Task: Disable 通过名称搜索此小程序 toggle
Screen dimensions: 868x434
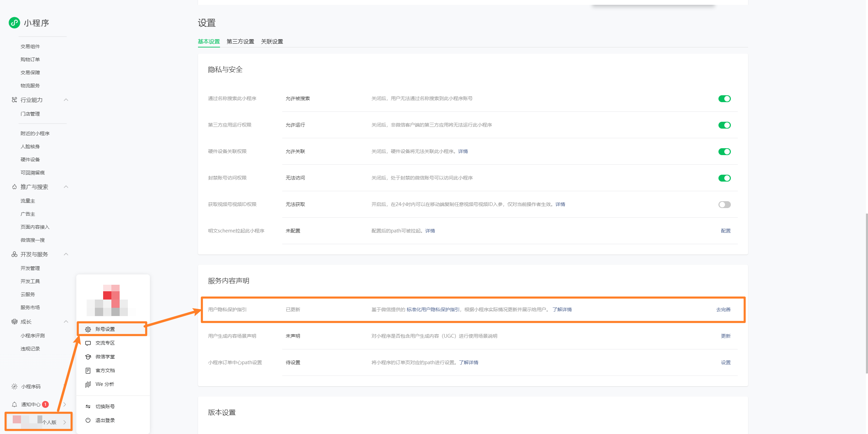Action: (724, 99)
